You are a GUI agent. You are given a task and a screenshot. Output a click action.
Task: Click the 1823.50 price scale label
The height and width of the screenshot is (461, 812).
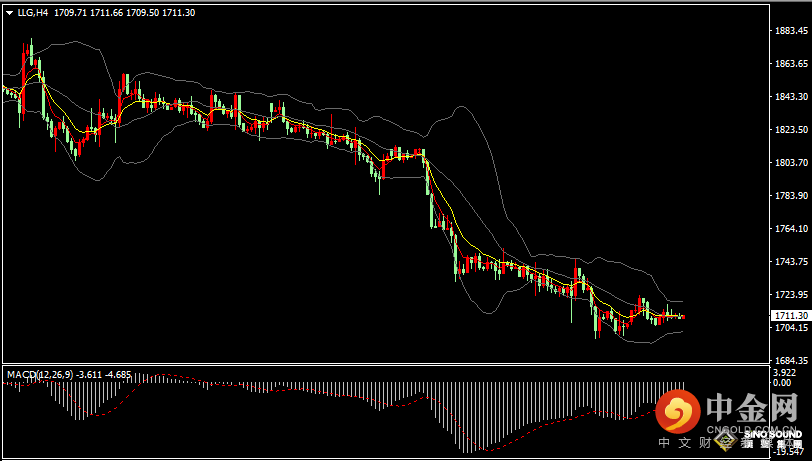(x=791, y=129)
